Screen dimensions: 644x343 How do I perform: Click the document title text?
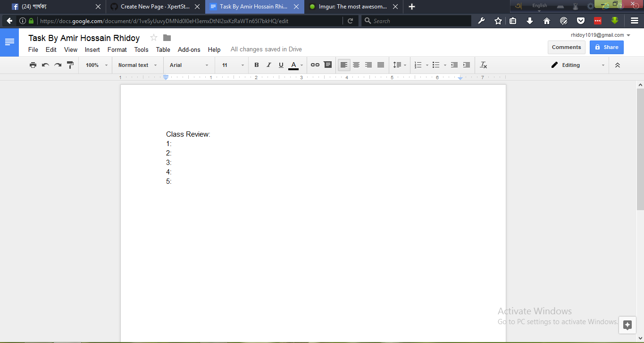pyautogui.click(x=84, y=38)
